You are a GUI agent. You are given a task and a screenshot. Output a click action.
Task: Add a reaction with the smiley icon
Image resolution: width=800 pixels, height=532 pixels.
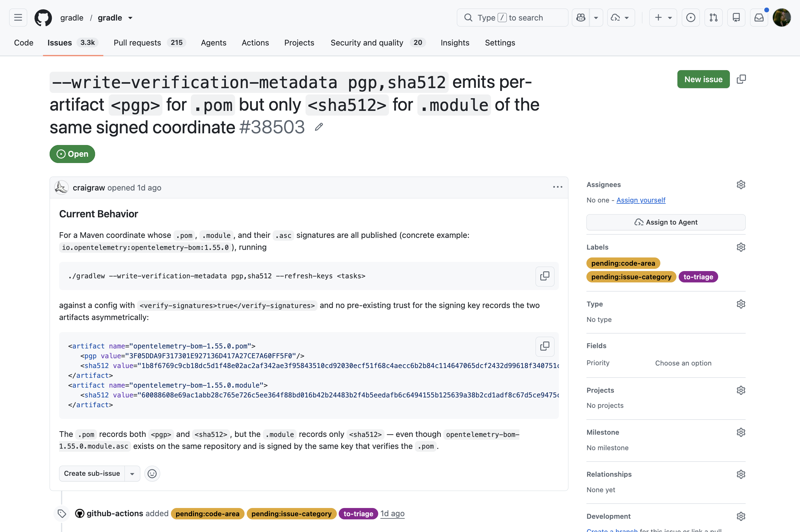[x=152, y=474]
